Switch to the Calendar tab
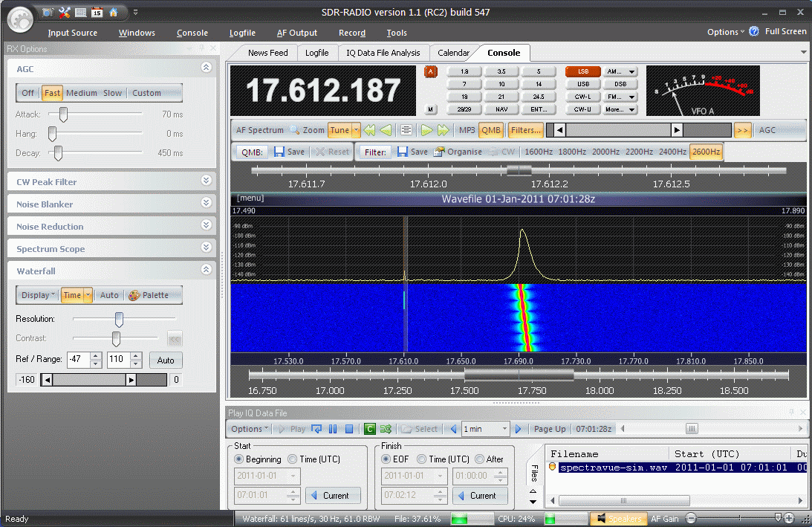 point(453,53)
